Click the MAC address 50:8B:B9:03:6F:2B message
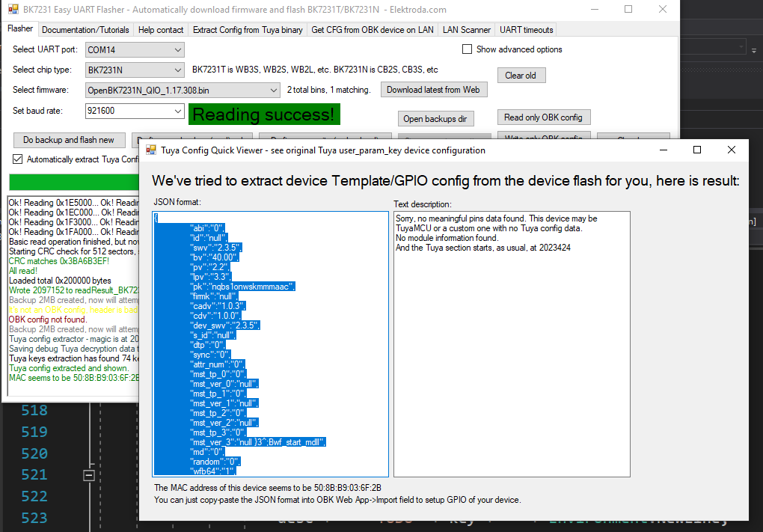763x532 pixels. [x=268, y=488]
